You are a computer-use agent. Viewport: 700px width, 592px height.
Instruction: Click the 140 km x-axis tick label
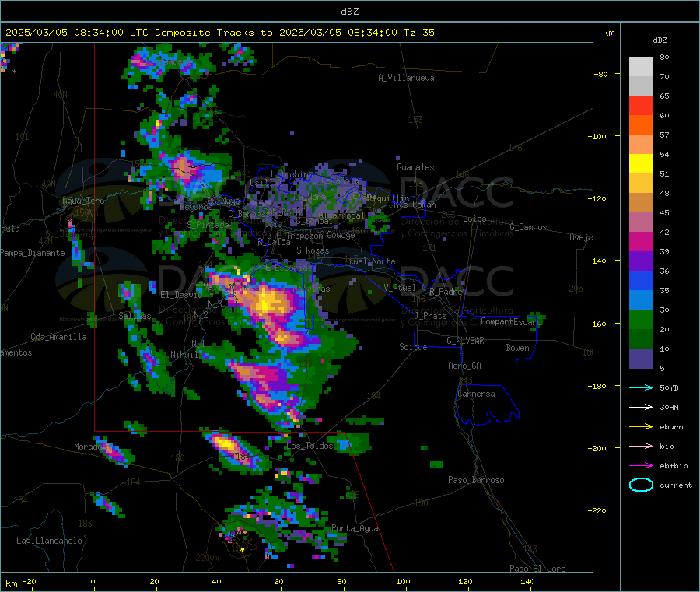point(527,581)
